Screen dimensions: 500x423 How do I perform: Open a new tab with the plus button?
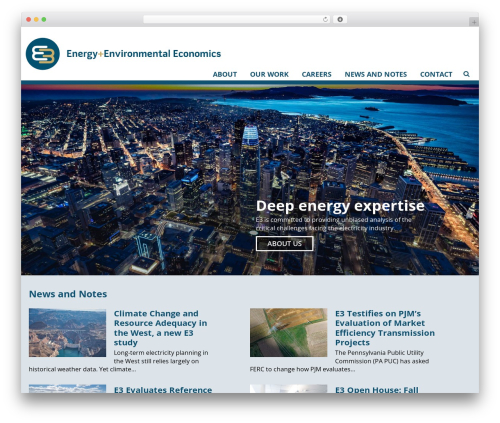474,22
